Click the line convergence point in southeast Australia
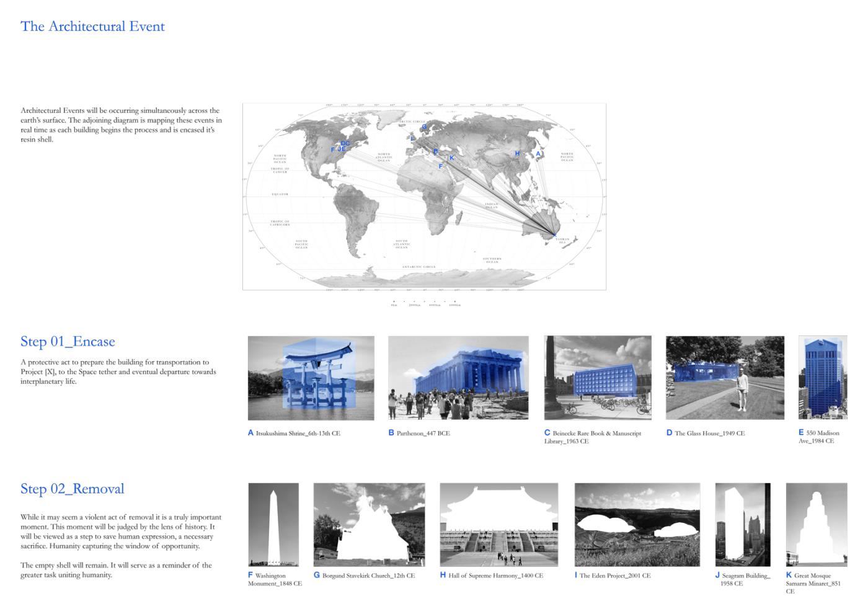 (x=554, y=235)
